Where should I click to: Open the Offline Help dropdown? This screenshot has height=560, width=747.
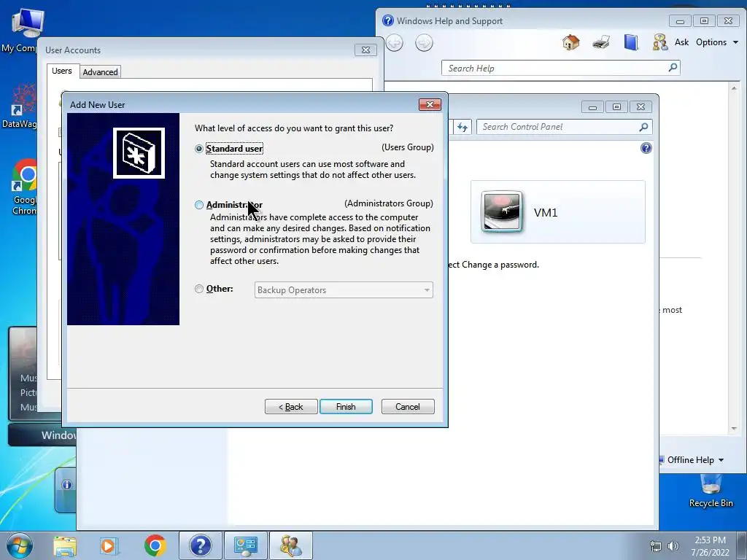694,460
